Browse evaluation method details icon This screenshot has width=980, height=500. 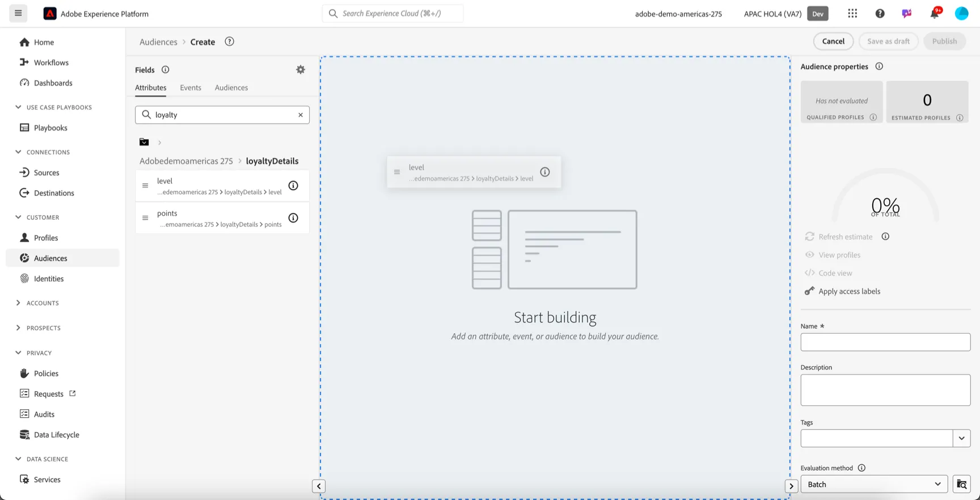962,484
